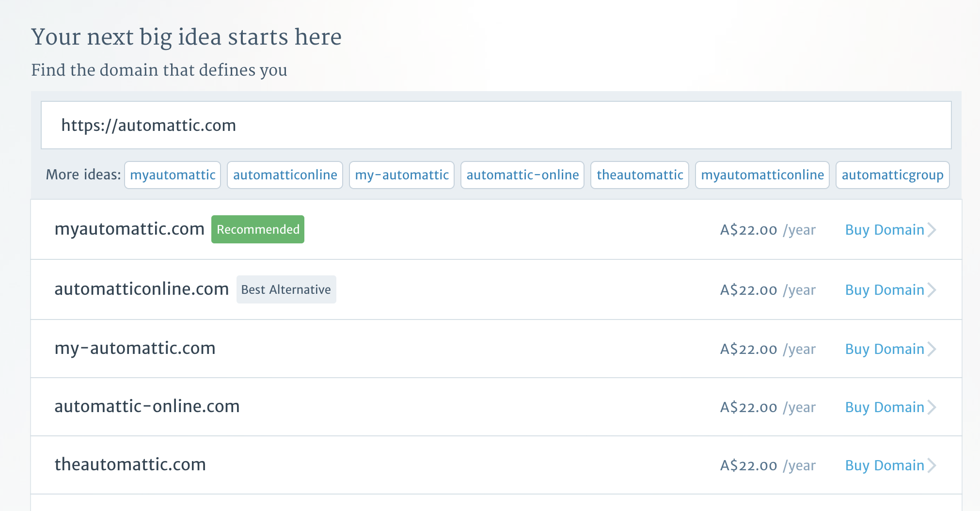The width and height of the screenshot is (980, 511).
Task: Buy Domain link for my-automattic.com
Action: point(885,349)
